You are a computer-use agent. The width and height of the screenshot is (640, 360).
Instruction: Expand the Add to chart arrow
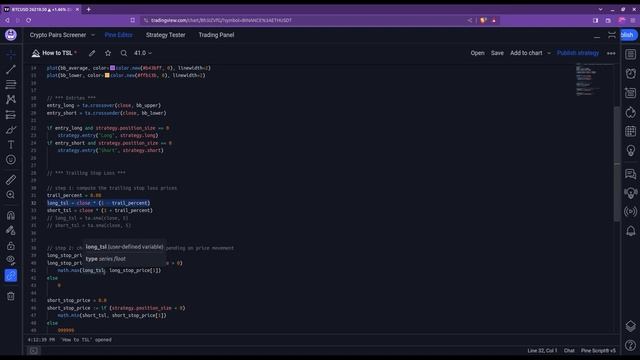tap(549, 53)
